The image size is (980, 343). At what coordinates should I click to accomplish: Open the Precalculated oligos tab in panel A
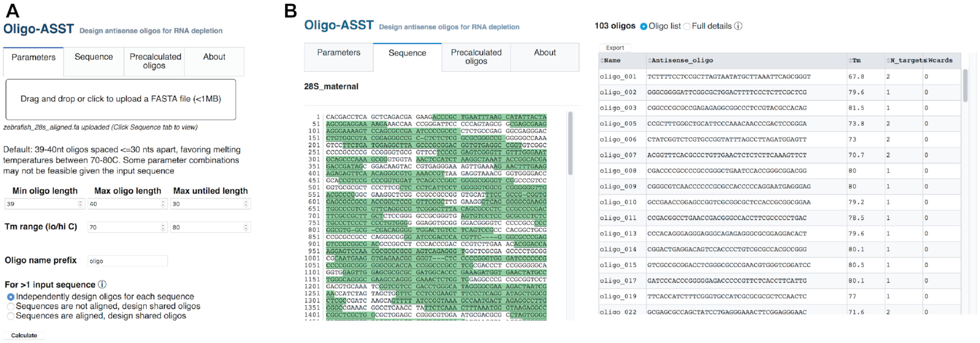154,61
